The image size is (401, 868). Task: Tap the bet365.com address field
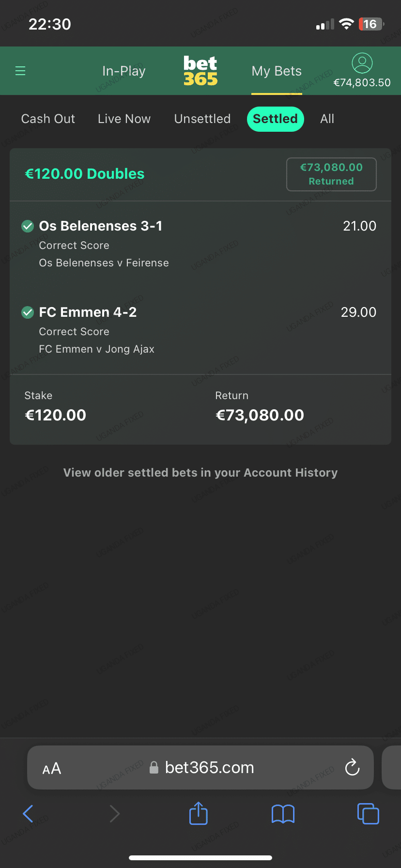tap(209, 768)
